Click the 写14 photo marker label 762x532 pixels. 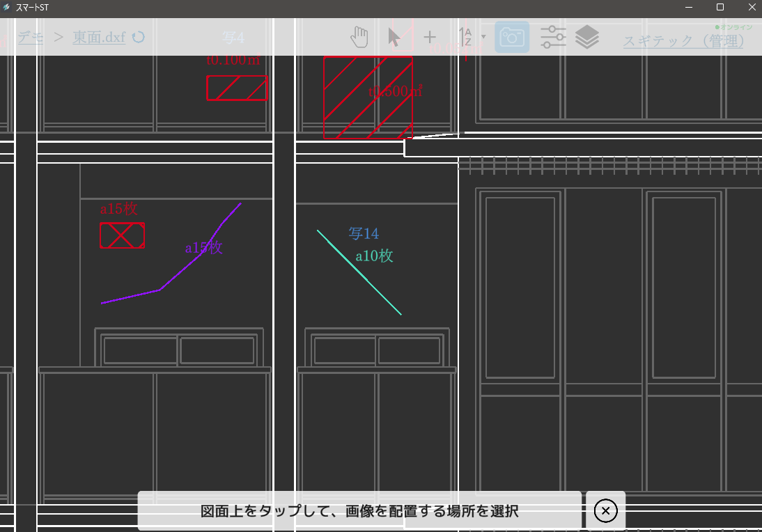(364, 233)
